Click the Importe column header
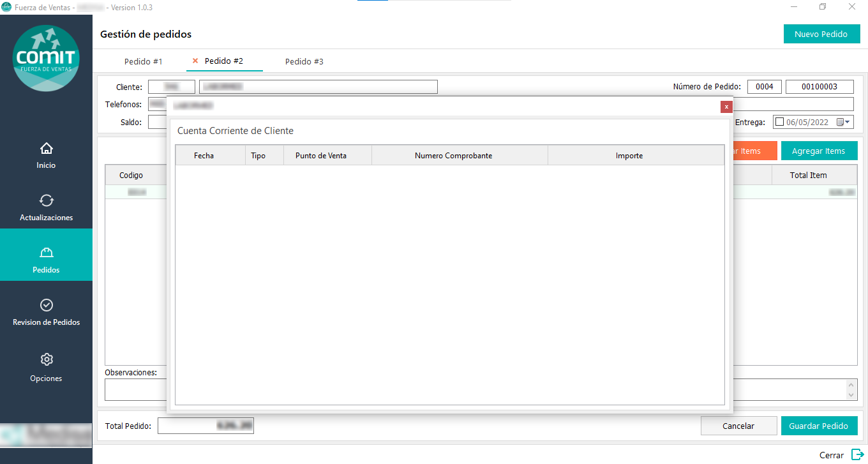Screen dimensions: 868x464 [x=629, y=156]
